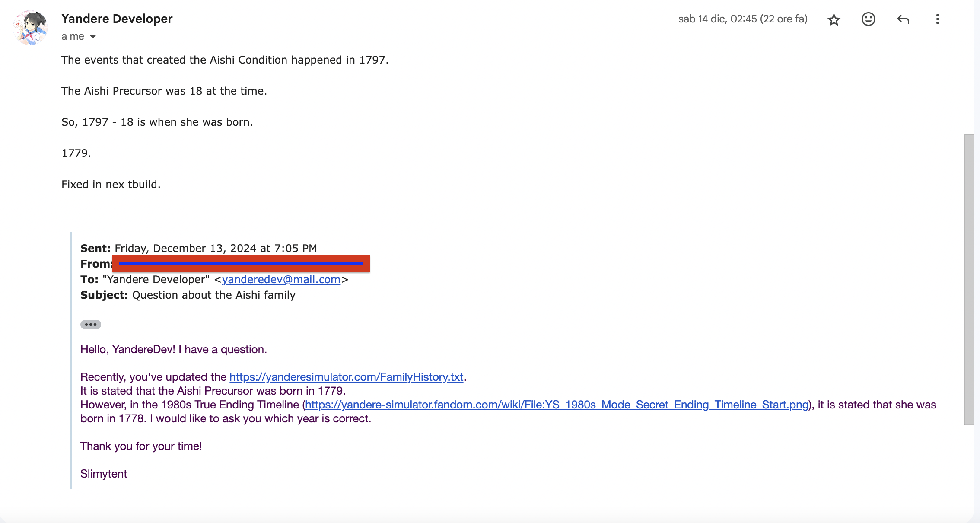Click the 'Sent: Friday, December 13, 2024' line

coord(198,249)
